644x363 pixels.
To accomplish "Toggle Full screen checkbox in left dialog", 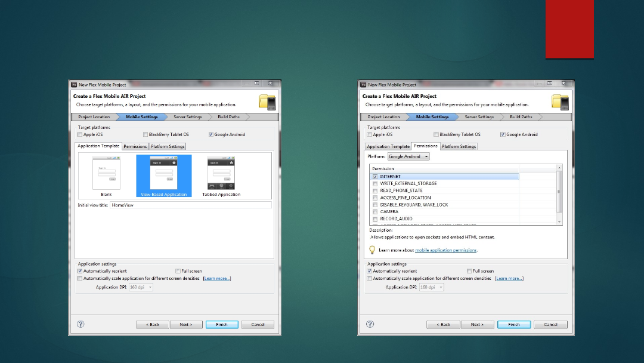I will pos(178,271).
